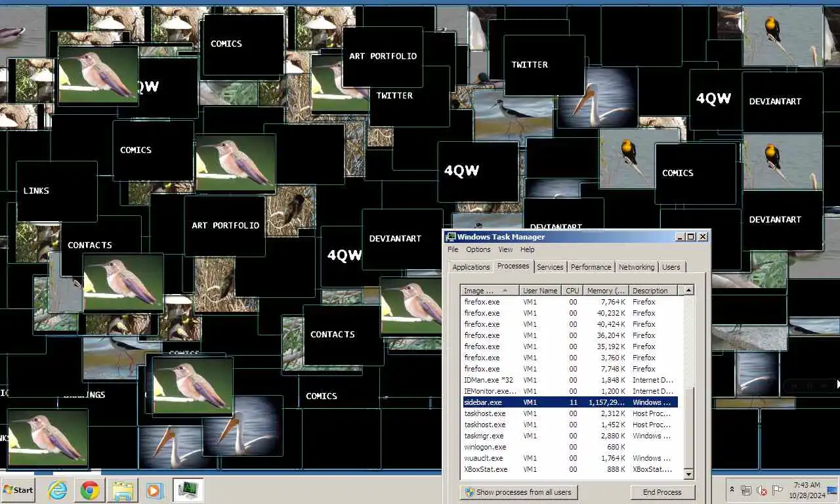Select taskhost.exe row using 2,312 K
Viewport: 840px width, 504px height.
(570, 413)
